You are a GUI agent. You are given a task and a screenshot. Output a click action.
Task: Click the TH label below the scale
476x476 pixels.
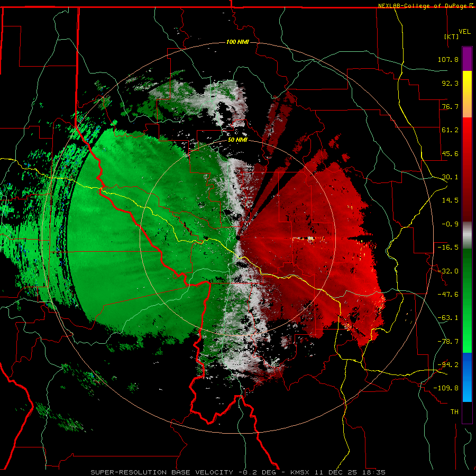[x=454, y=411]
